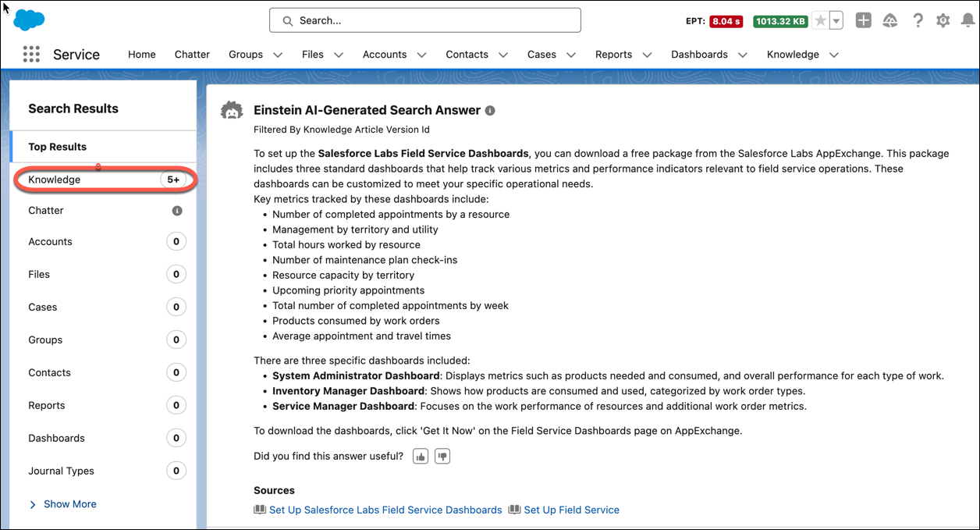The image size is (980, 530).
Task: Click the 5+ count badge beside Knowledge
Action: (x=173, y=180)
